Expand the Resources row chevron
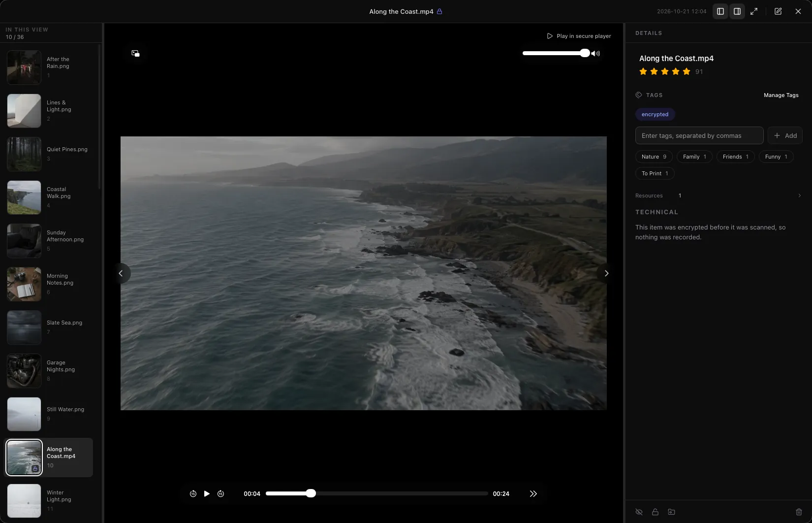Screen dimensions: 812x523 (x=799, y=196)
